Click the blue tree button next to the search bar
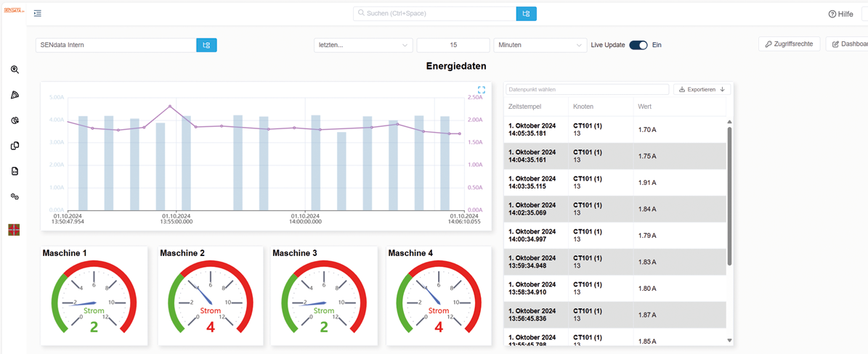868x354 pixels. point(526,13)
